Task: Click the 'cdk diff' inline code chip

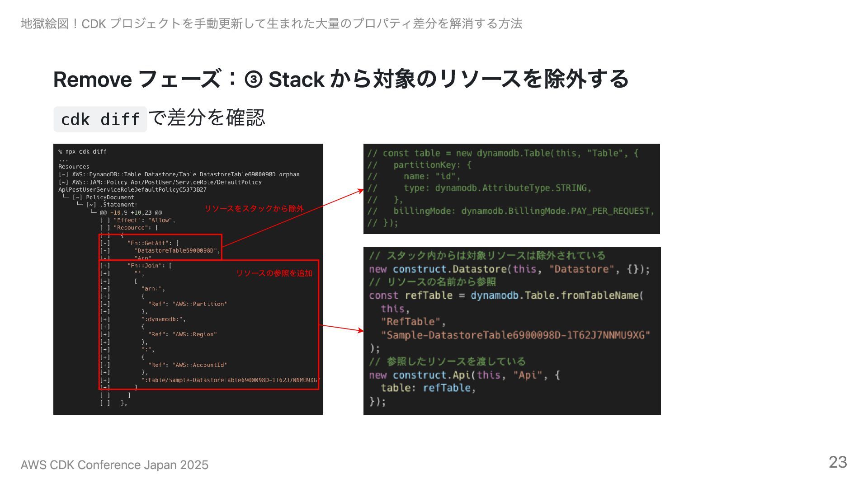Action: coord(100,120)
